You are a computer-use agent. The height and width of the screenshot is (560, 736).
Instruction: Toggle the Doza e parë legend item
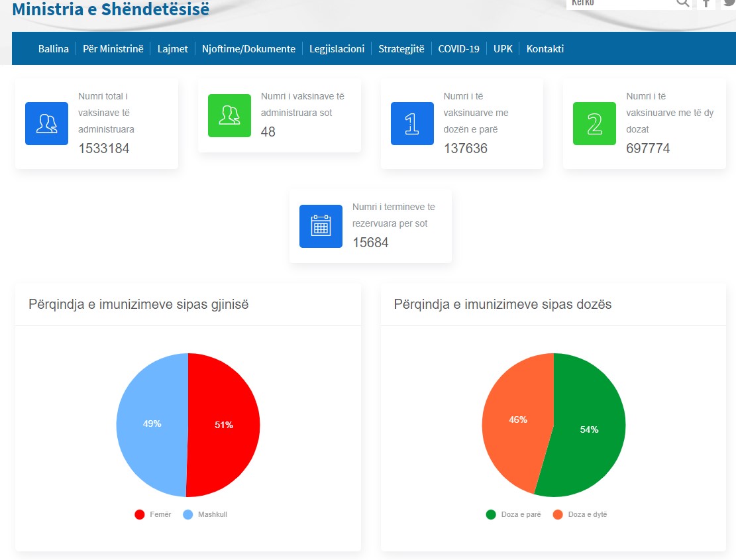tap(514, 514)
